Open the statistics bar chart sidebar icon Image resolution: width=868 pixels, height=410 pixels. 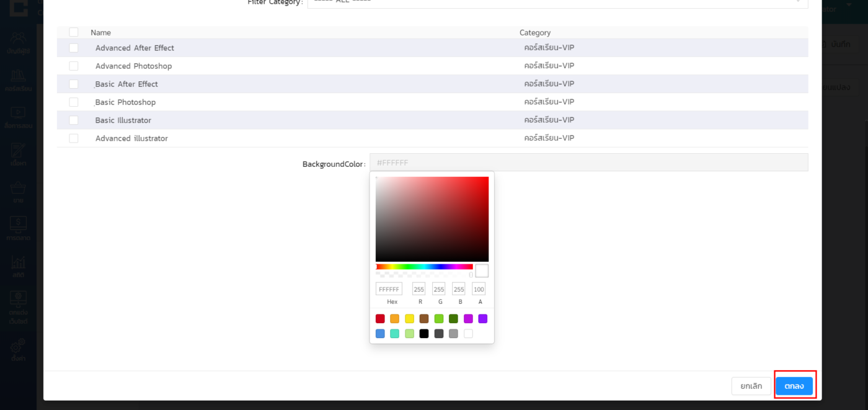17,262
